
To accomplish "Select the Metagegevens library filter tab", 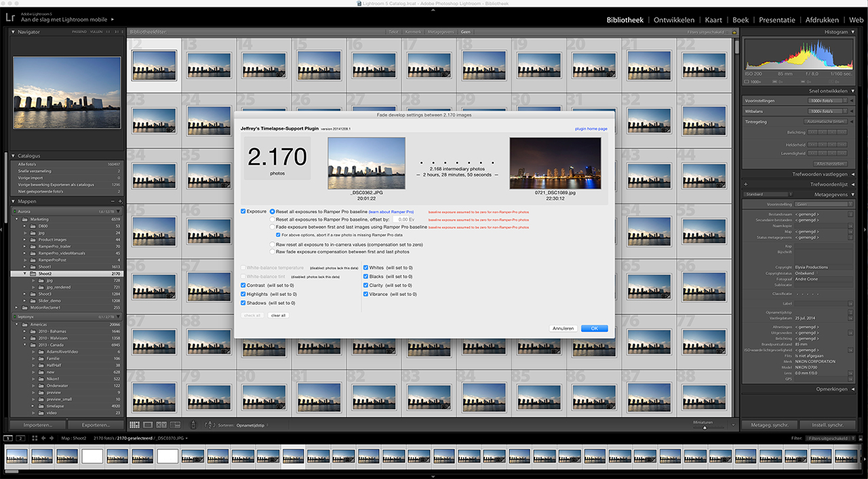I will [x=439, y=32].
